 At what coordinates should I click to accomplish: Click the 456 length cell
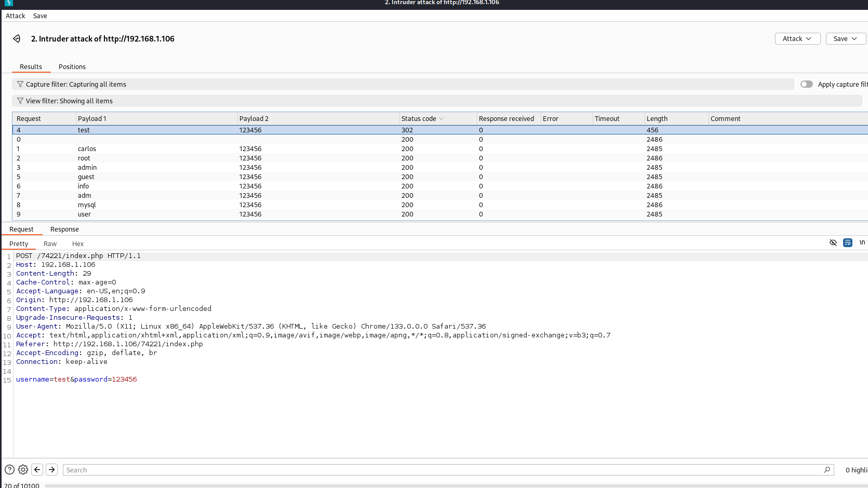(652, 130)
